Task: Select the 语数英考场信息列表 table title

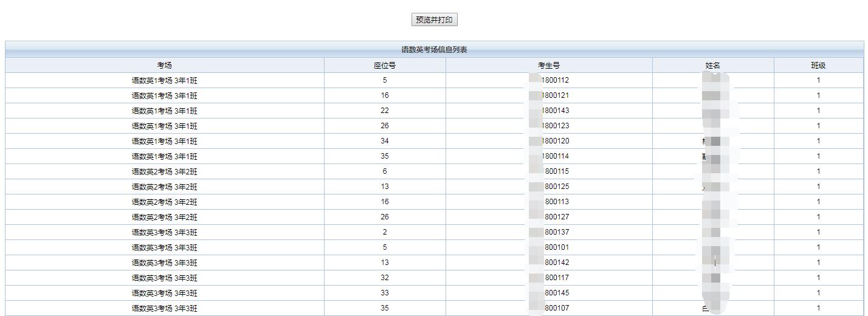Action: tap(434, 50)
